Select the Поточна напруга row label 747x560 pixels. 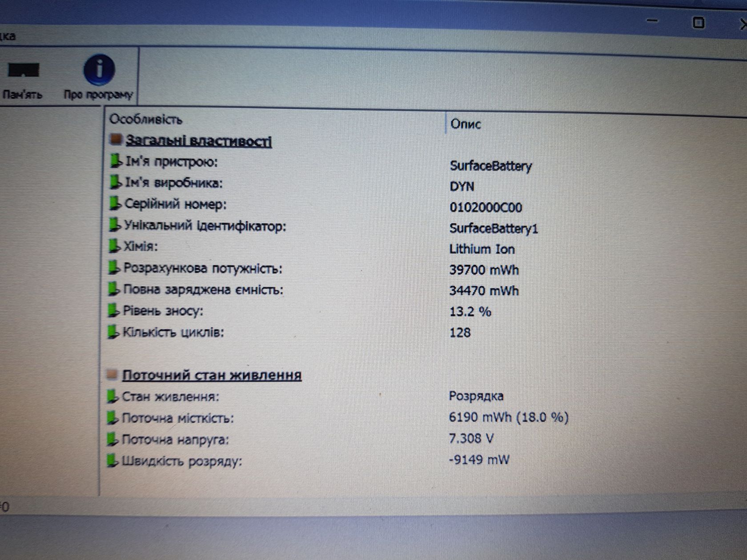point(175,440)
